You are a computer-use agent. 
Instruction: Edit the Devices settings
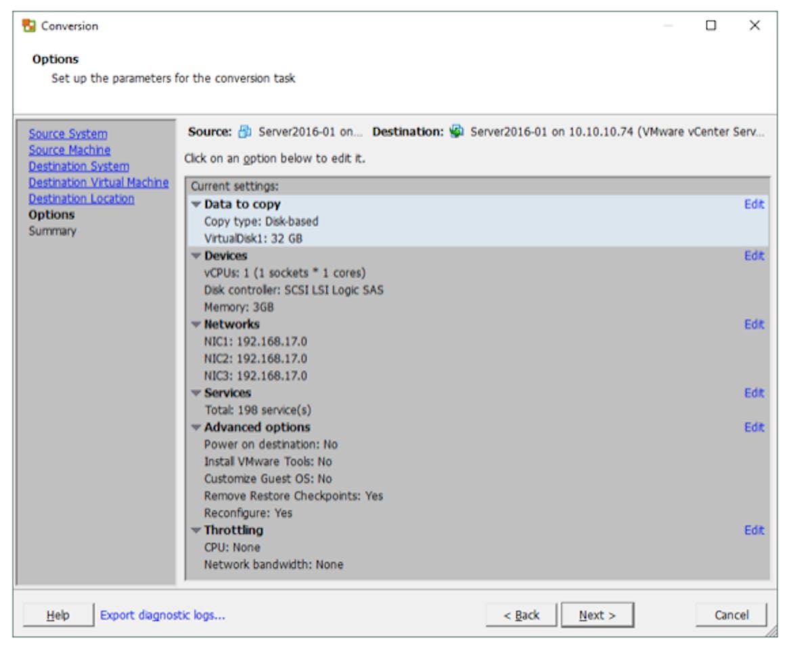tap(754, 256)
